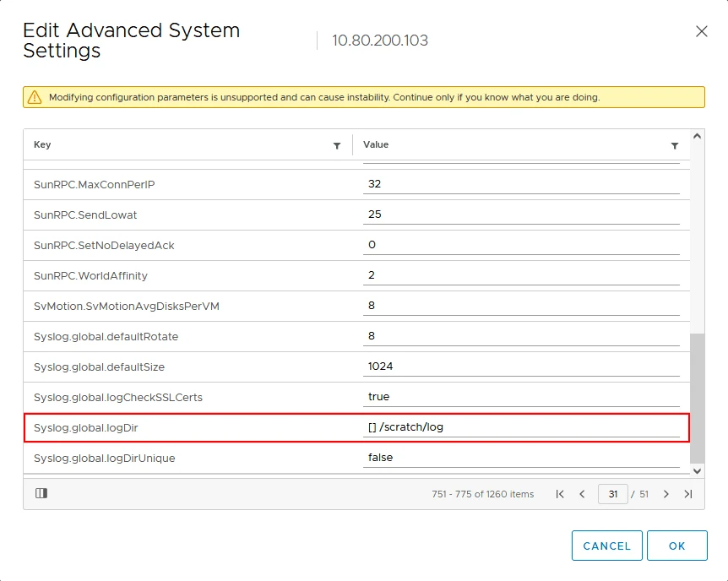Screen dimensions: 728x581
Task: Select the Syslog.global.logCheckSSLCerts key text
Action: pos(118,398)
